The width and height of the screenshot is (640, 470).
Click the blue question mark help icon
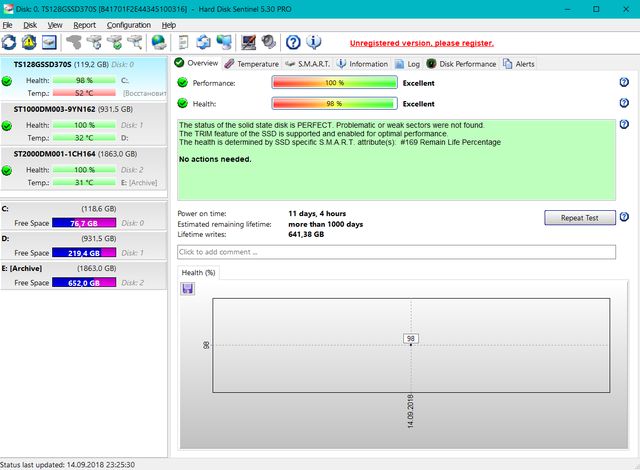[293, 42]
